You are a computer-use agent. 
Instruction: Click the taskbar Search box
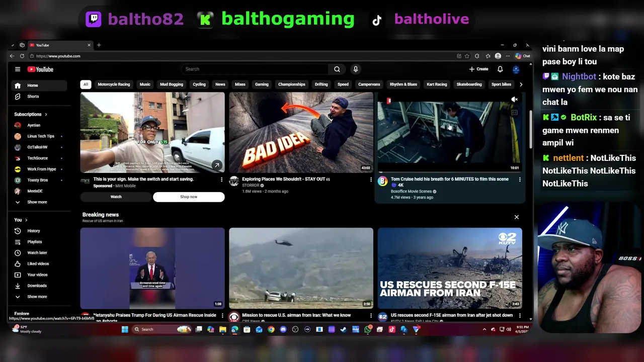(162, 329)
